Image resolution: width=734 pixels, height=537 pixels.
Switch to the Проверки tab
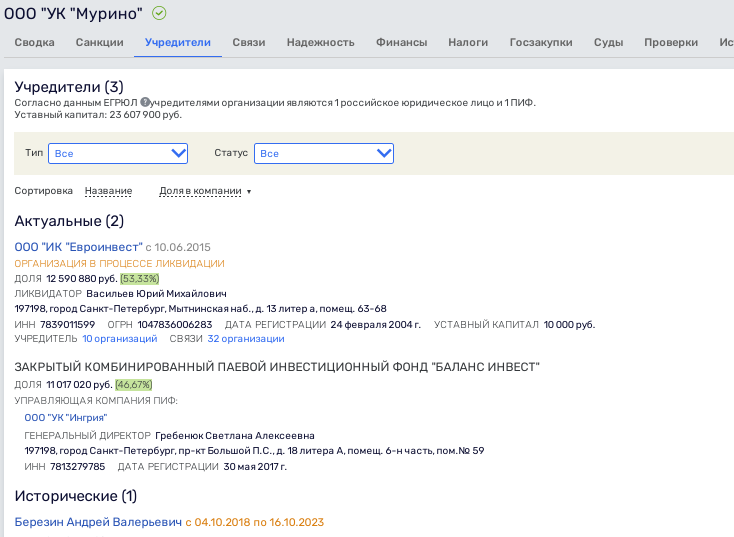pos(671,42)
